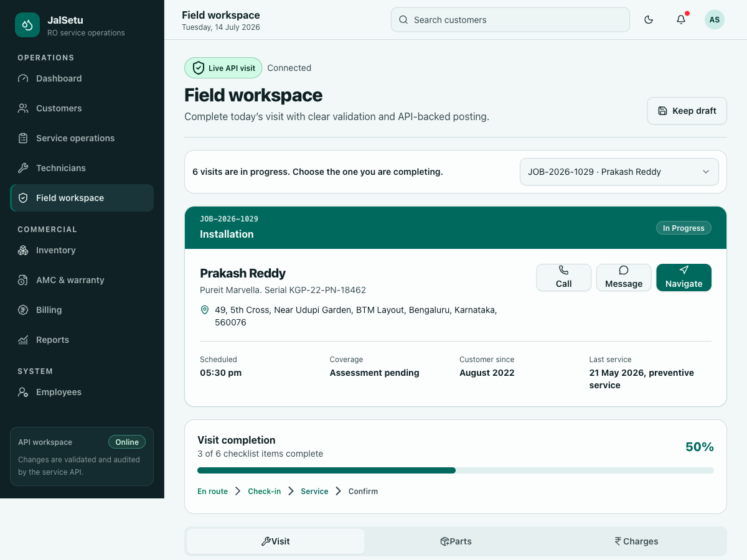This screenshot has width=747, height=560.
Task: Open Technicians page
Action: point(82,168)
